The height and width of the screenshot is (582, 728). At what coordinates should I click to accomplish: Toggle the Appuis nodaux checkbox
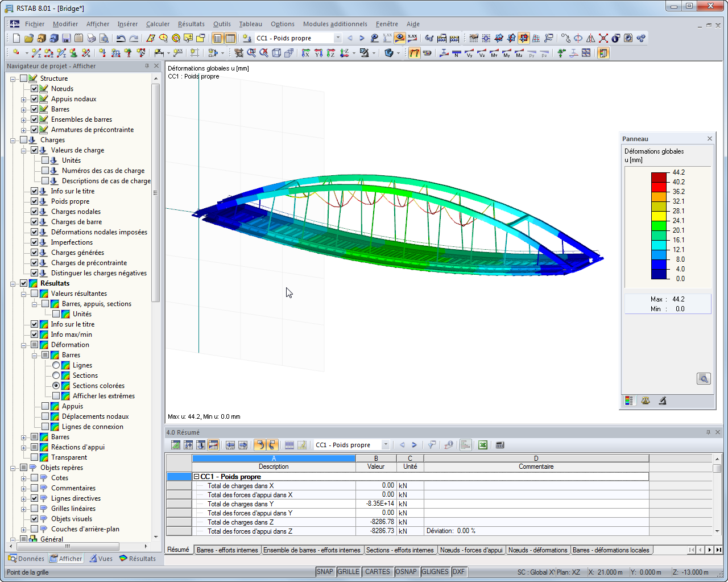click(35, 99)
